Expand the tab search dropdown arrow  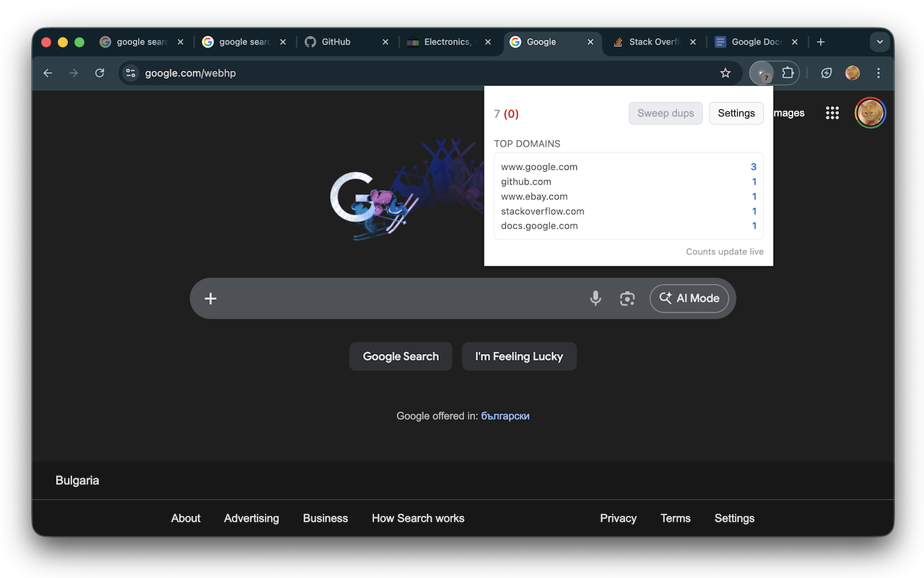coord(880,42)
